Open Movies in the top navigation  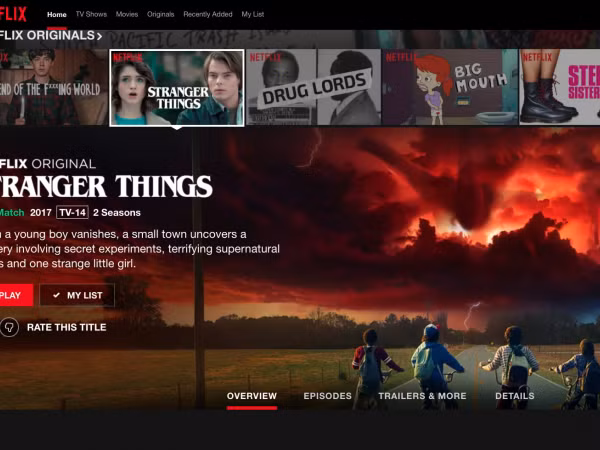point(127,14)
